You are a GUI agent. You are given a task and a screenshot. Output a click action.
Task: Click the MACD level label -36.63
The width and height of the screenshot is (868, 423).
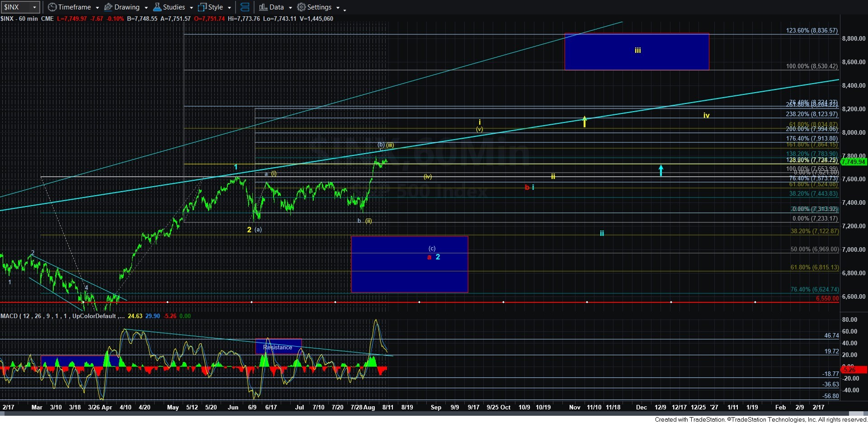[x=830, y=385]
